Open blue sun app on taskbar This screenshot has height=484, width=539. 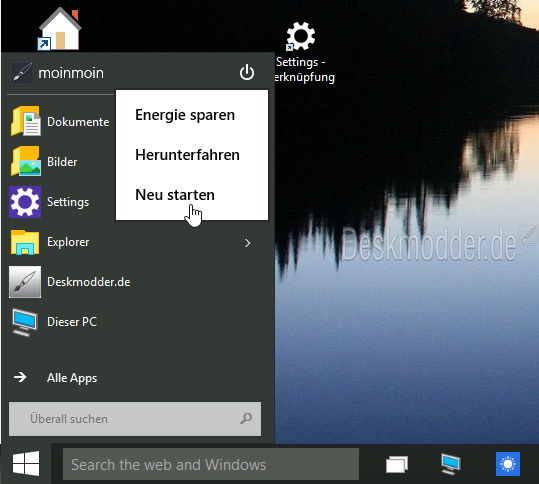pos(508,464)
